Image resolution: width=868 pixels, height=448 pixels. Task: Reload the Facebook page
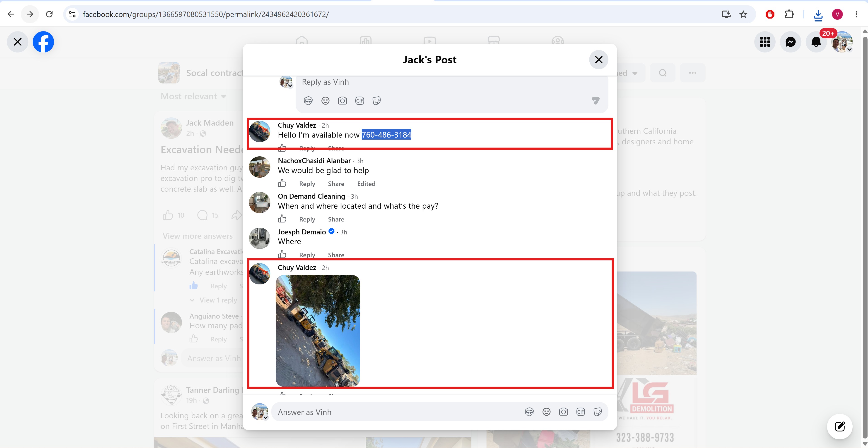[x=49, y=14]
